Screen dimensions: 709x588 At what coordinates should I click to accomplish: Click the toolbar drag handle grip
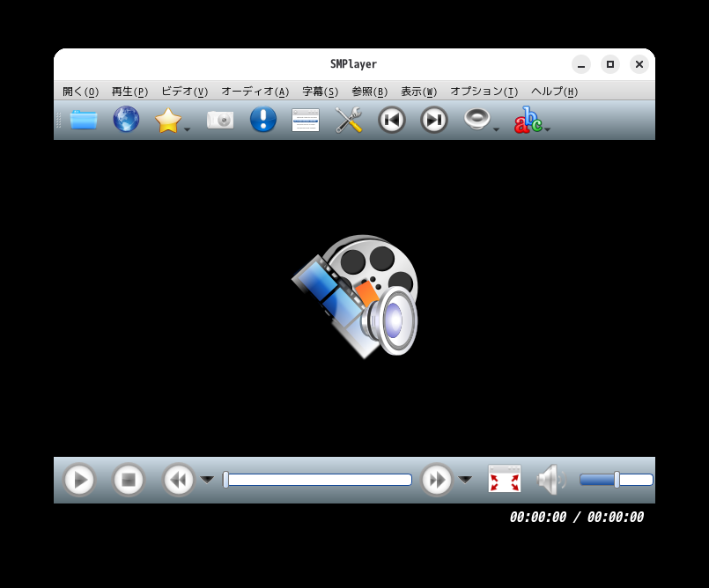[x=58, y=120]
